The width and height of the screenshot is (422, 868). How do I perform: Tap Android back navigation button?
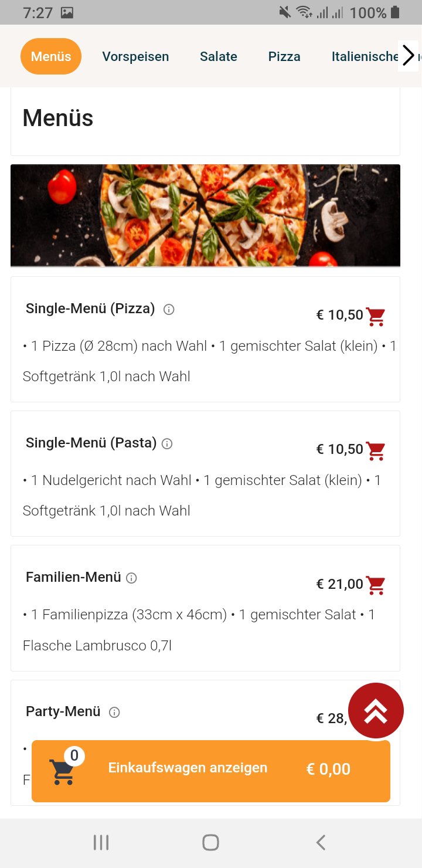tap(320, 843)
